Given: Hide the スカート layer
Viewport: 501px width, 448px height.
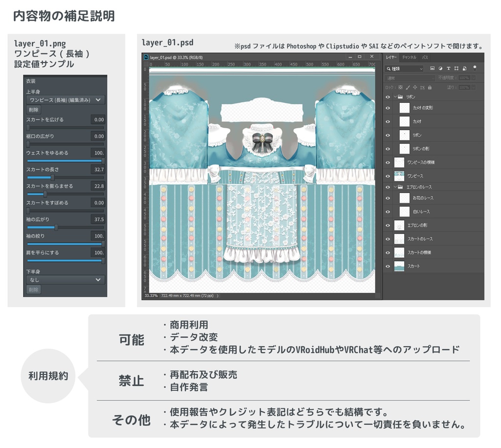Looking at the screenshot, I should tap(387, 266).
